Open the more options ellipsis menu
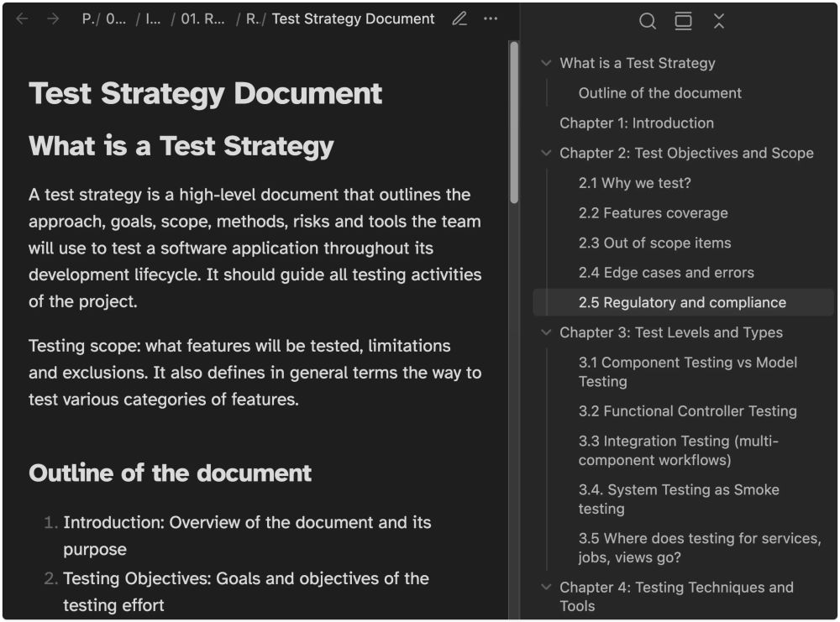 (x=491, y=18)
